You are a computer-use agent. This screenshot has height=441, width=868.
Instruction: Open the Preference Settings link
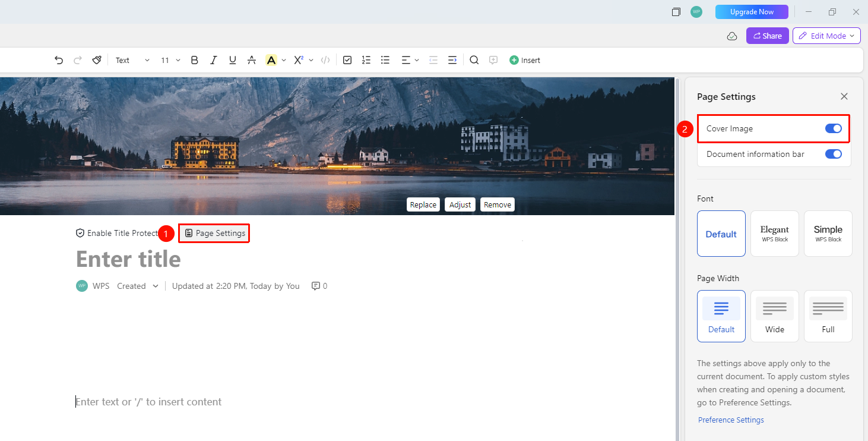731,420
